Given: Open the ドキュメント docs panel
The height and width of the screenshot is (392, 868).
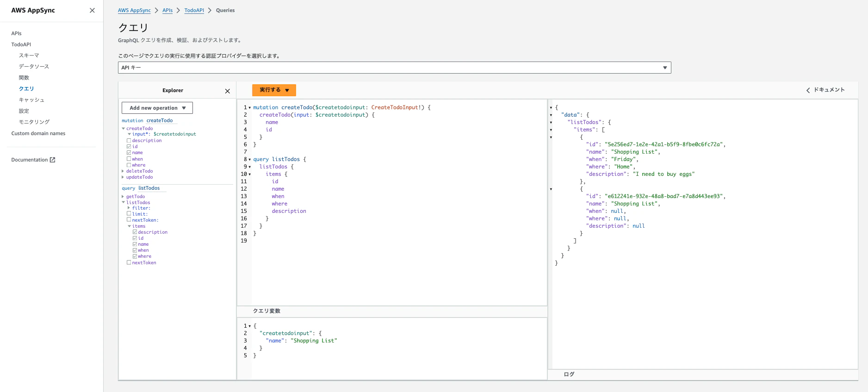Looking at the screenshot, I should pos(825,90).
